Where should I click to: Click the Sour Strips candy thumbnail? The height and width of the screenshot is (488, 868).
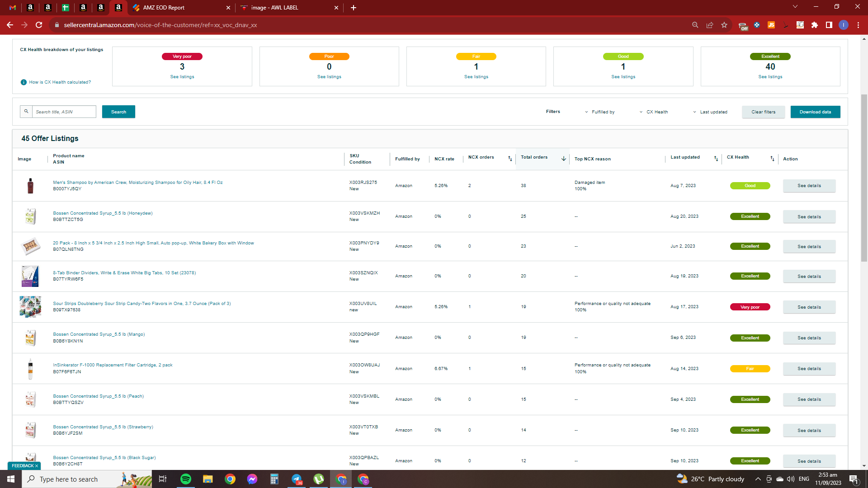click(x=30, y=307)
